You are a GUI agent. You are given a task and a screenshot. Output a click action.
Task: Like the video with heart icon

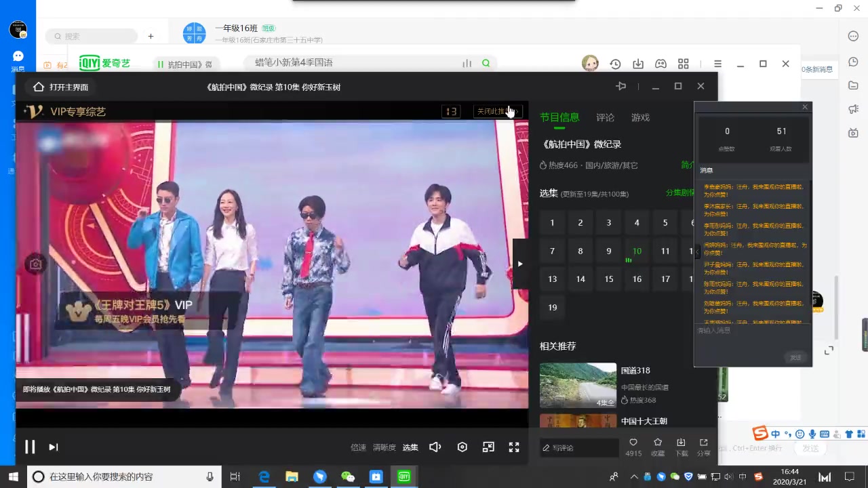633,443
